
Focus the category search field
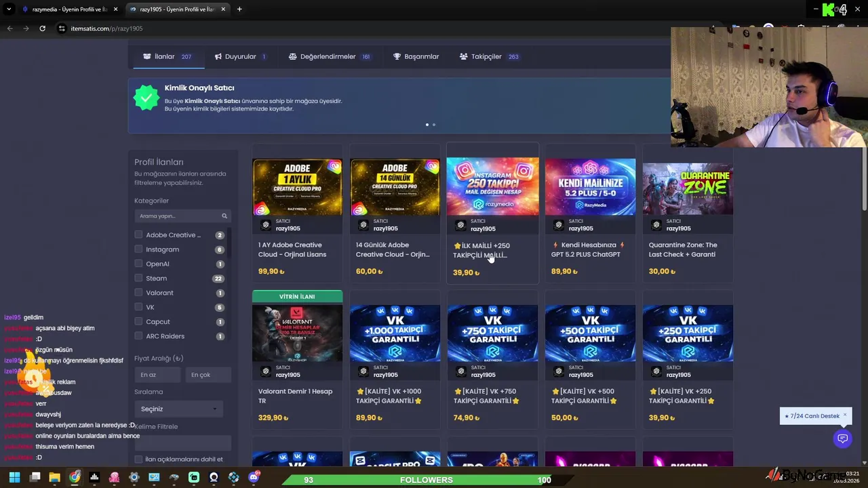click(182, 216)
